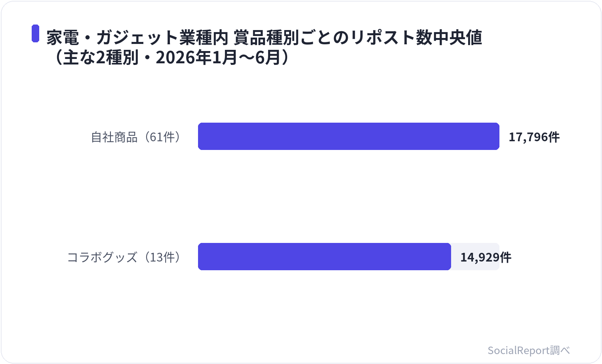Click the gray remainder of コラボグッズ bar
This screenshot has width=602, height=364.
[475, 257]
